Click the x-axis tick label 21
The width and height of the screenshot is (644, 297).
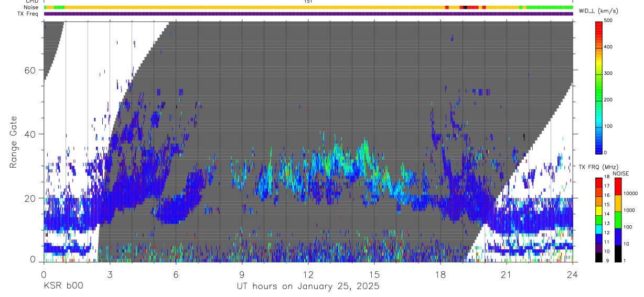pos(507,275)
